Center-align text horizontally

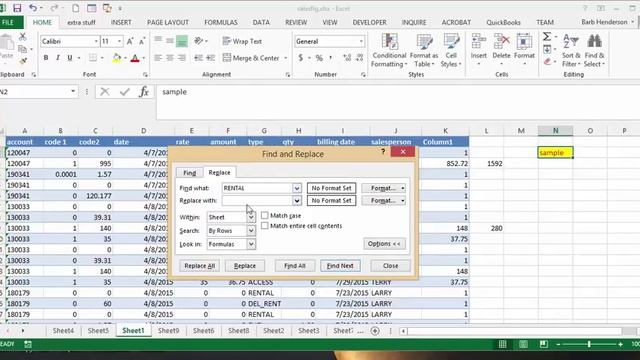pos(170,58)
